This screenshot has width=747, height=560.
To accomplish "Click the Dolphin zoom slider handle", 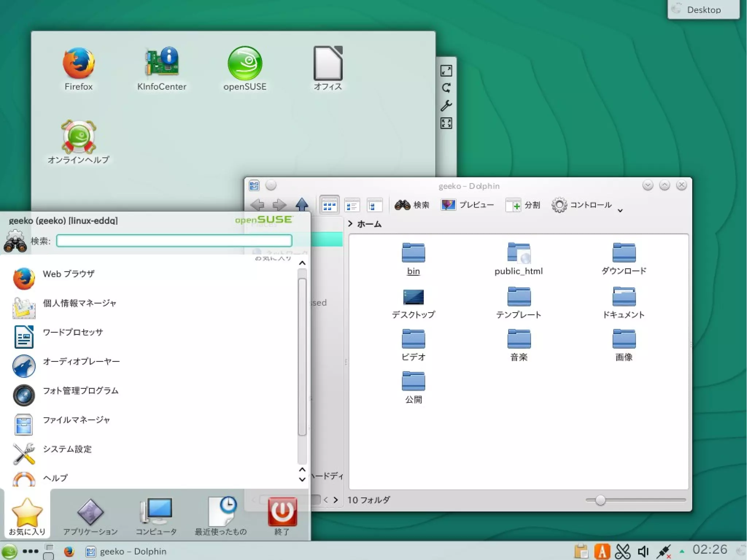I will click(x=600, y=500).
